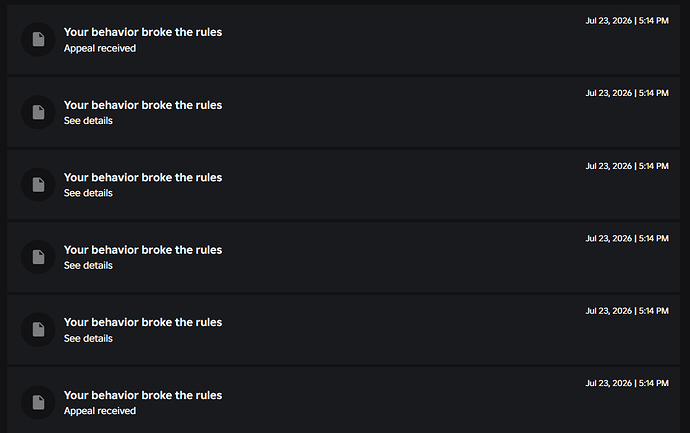Open 'Appeal received' in the bottom notification
The width and height of the screenshot is (690, 433).
pos(100,411)
